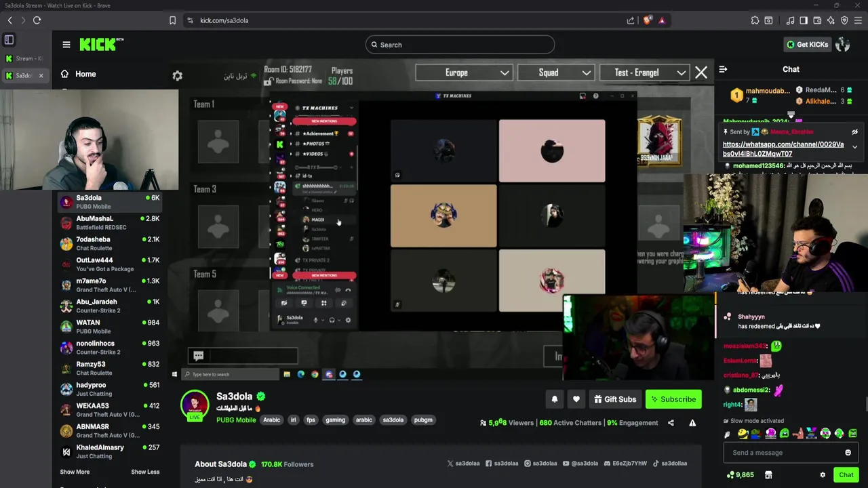Select Sa3dola channel in sidebar

[x=110, y=202]
